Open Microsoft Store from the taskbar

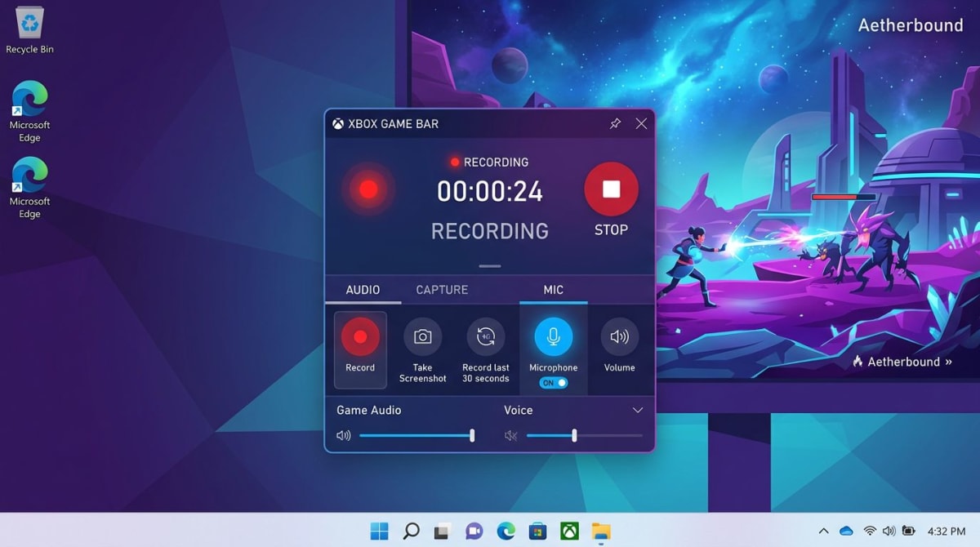(537, 531)
